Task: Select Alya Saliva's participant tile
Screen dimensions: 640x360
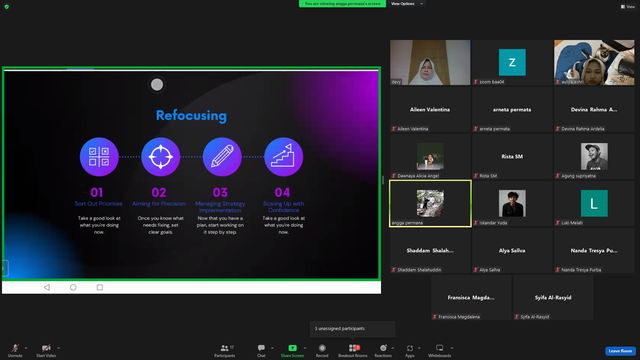Action: [512, 250]
